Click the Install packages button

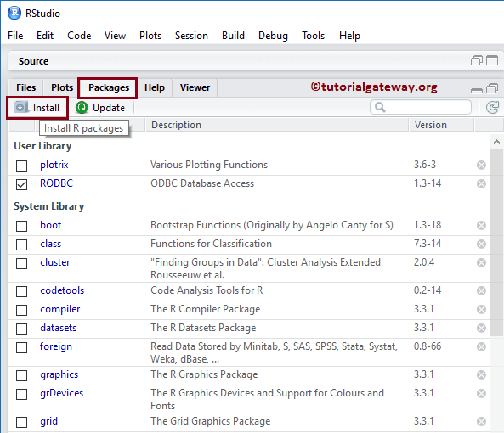(37, 108)
